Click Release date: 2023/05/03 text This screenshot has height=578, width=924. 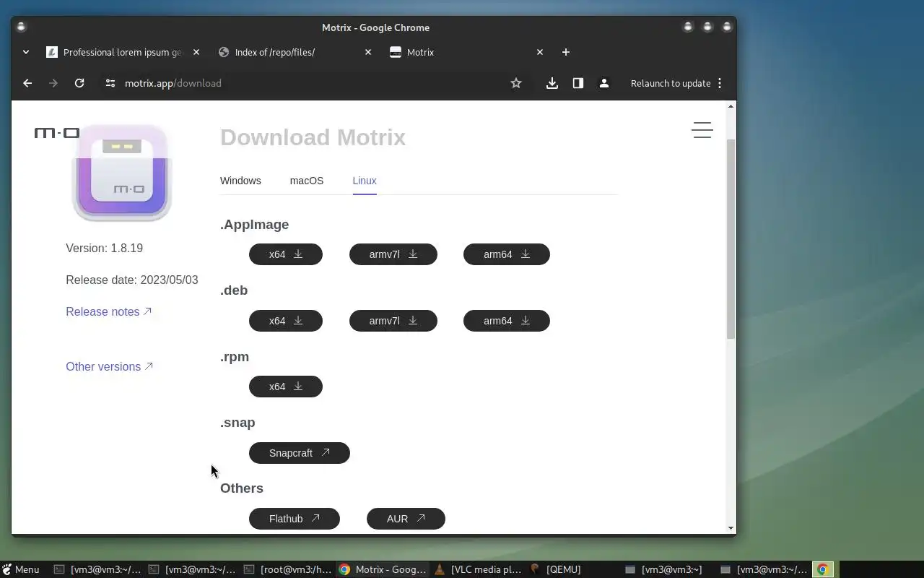coord(132,280)
